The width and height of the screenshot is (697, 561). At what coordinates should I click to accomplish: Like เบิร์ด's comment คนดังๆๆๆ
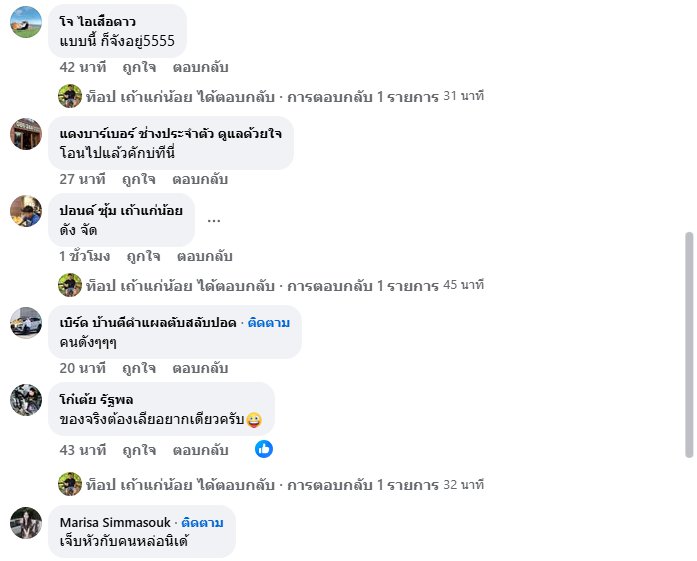click(x=139, y=368)
